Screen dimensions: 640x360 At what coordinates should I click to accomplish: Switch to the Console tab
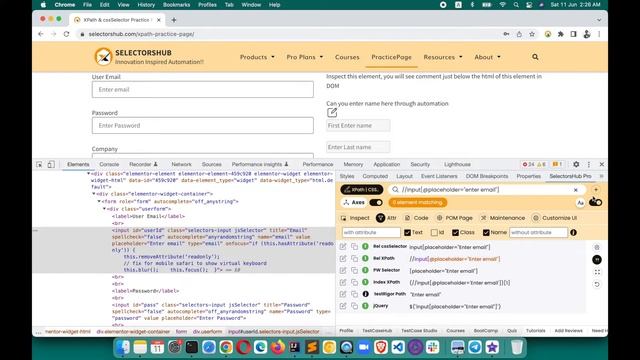(x=109, y=164)
